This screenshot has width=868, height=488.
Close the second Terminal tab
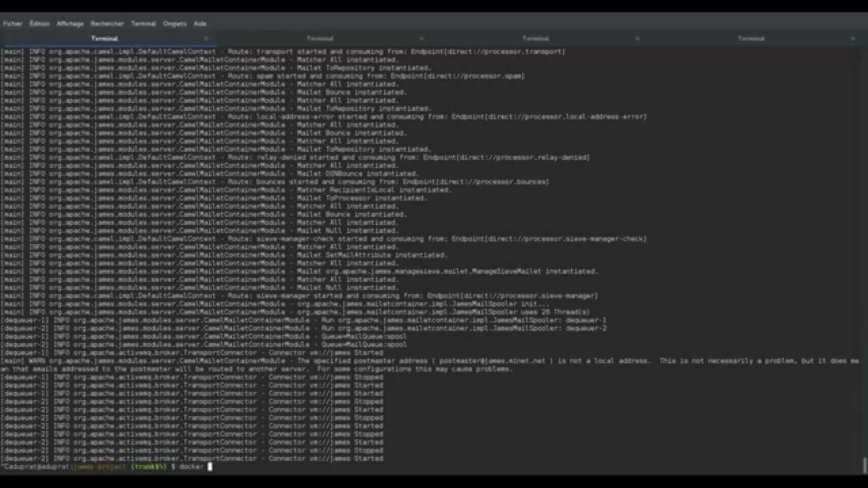coord(422,39)
